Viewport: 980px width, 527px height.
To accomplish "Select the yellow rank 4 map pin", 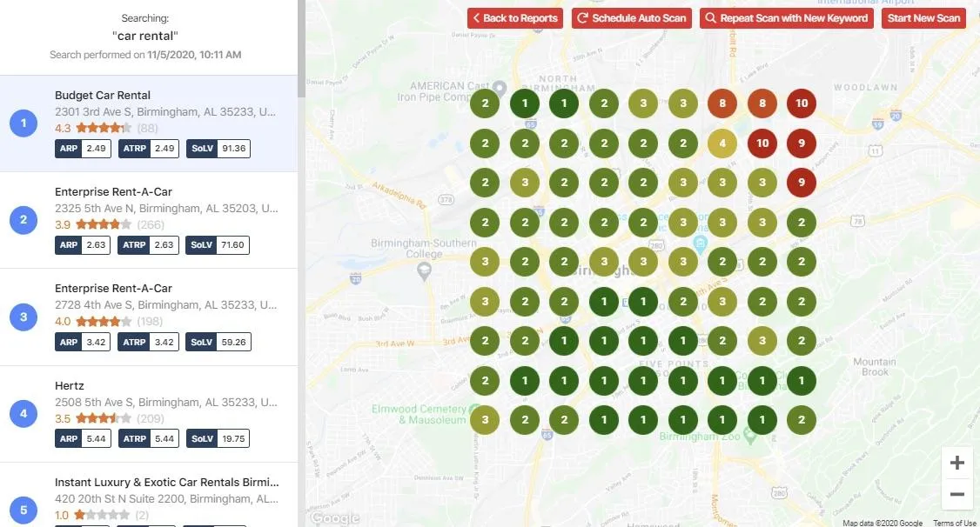I will point(722,143).
